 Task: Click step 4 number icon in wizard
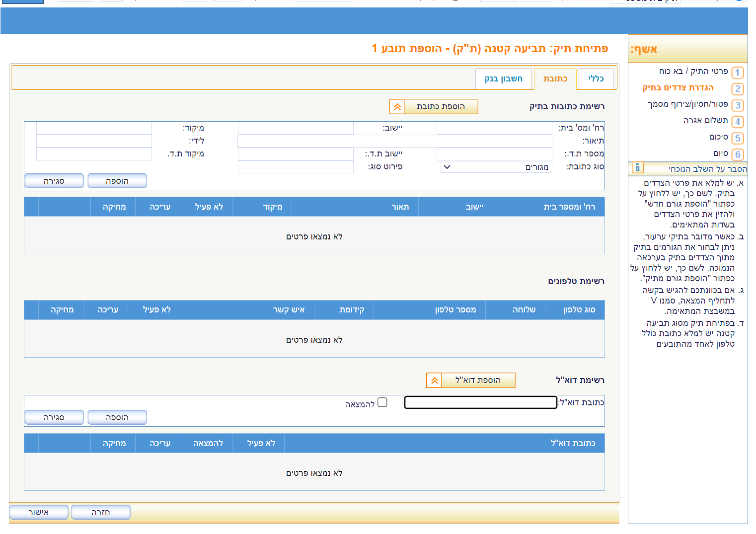[x=738, y=122]
